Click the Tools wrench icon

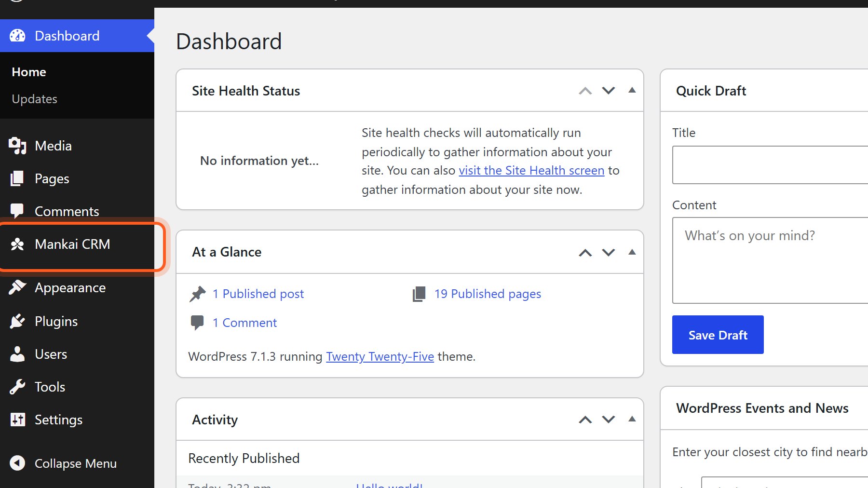(17, 387)
